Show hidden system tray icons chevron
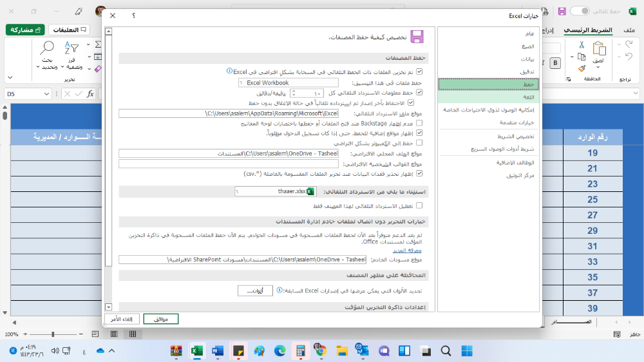The image size is (644, 362). point(111,351)
